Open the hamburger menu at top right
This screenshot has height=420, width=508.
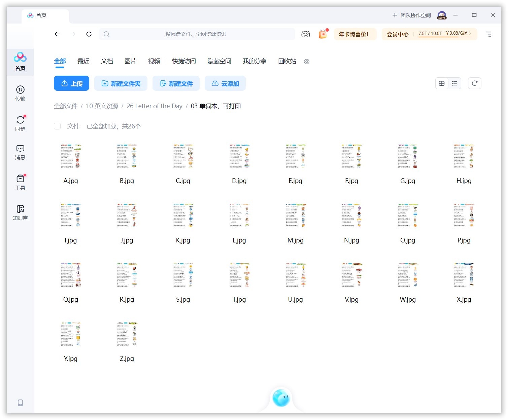[488, 34]
